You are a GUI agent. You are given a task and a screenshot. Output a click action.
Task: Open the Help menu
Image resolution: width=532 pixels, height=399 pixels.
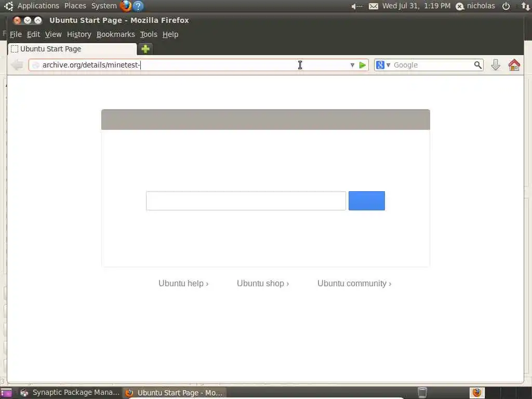coord(170,34)
